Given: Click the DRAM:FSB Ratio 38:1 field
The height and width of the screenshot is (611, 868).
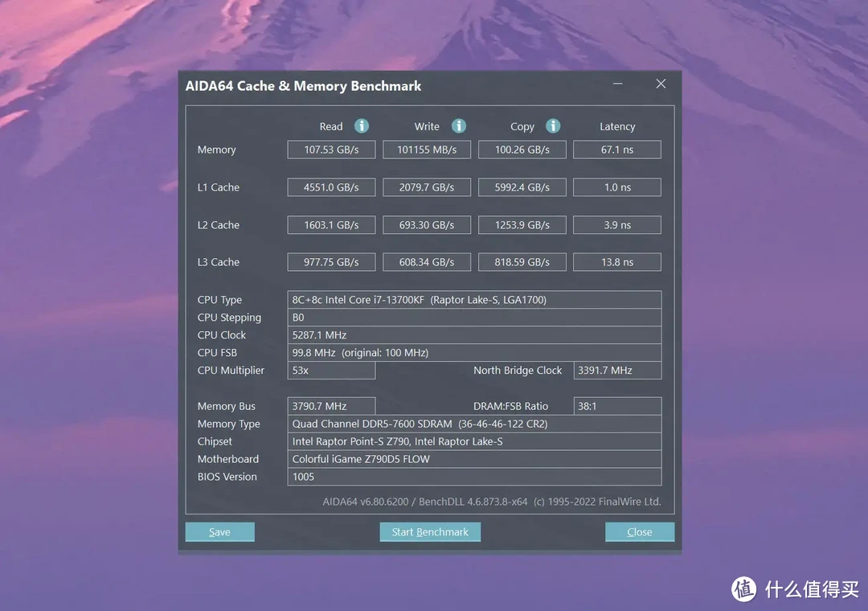Looking at the screenshot, I should 616,406.
